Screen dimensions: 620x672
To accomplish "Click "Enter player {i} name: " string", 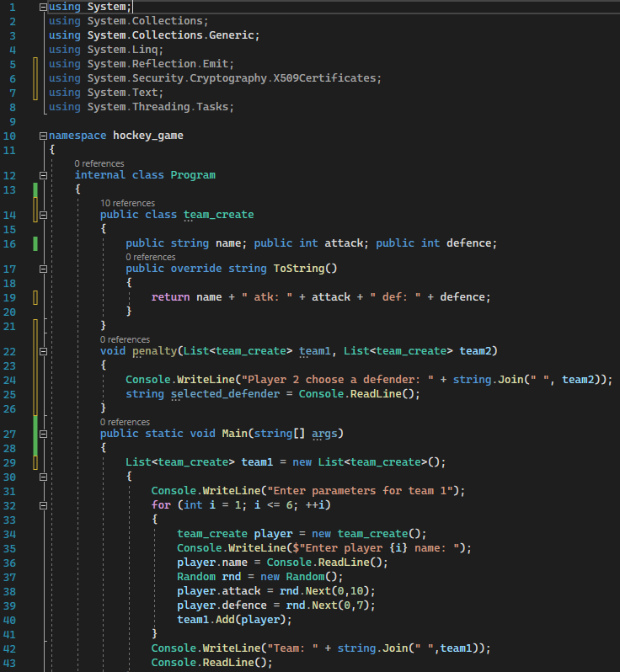I will tap(376, 548).
